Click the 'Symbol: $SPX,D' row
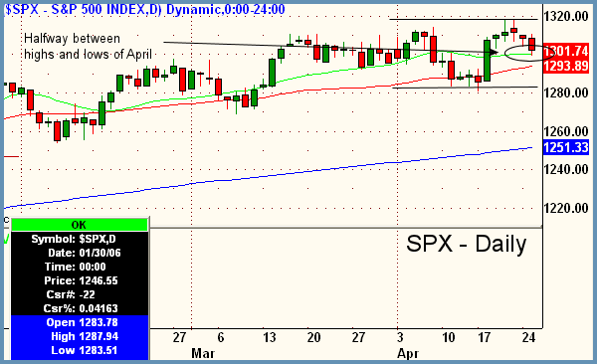The height and width of the screenshot is (364, 597). click(80, 239)
